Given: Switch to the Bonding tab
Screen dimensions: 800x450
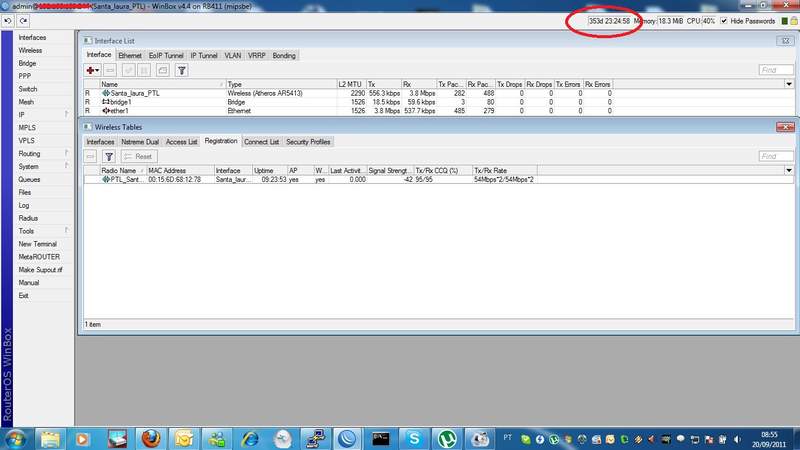Looking at the screenshot, I should tap(284, 56).
